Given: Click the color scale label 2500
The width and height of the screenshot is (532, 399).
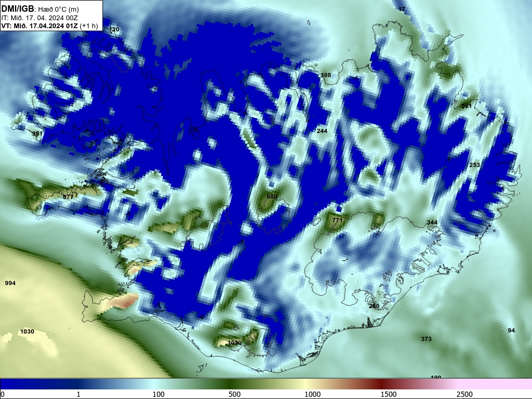Looking at the screenshot, I should click(x=464, y=394).
